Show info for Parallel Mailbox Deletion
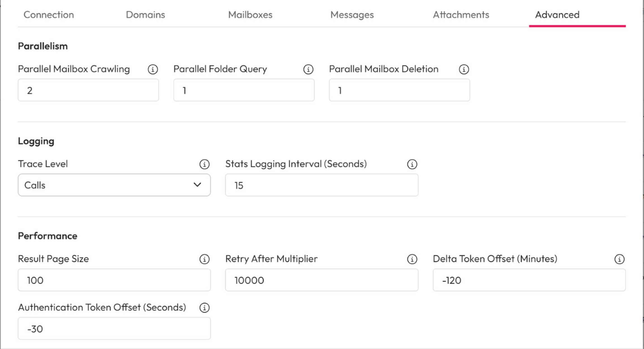 (464, 69)
